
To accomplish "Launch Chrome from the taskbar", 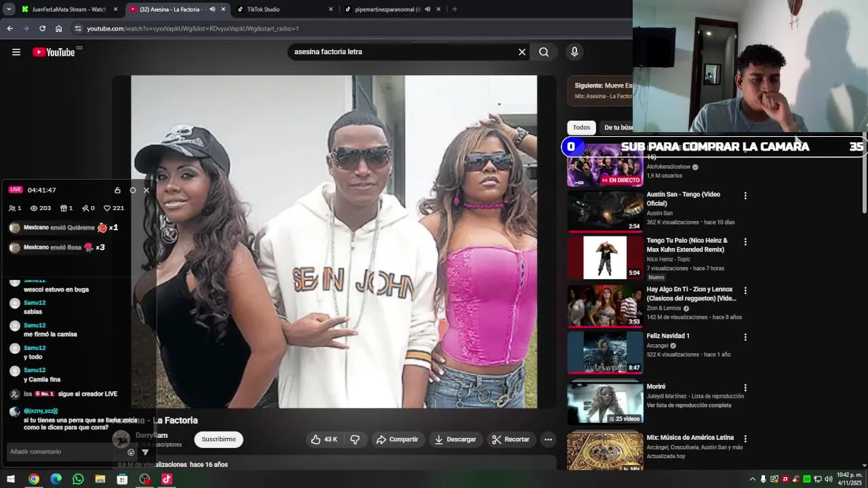I will coord(34,479).
